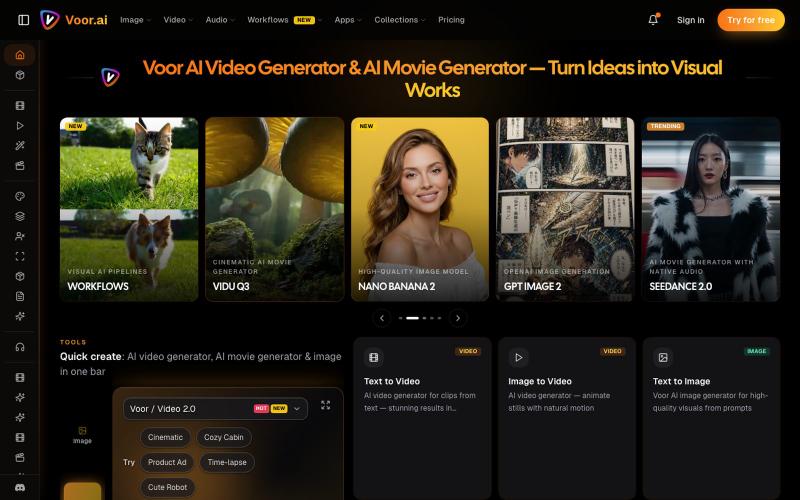Toggle the sidebar panel icon
The height and width of the screenshot is (500, 800).
pyautogui.click(x=23, y=20)
